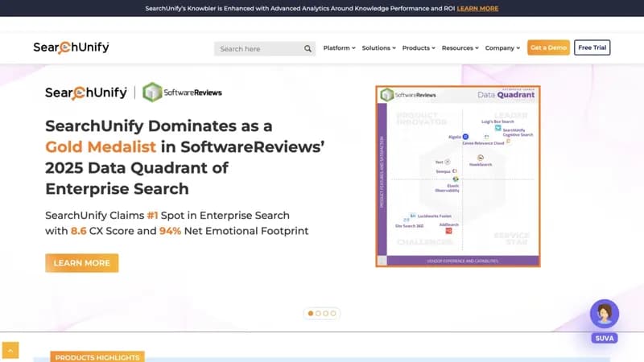Screen dimensions: 644x362
Task: Select the second carousel slide dot
Action: [318, 314]
